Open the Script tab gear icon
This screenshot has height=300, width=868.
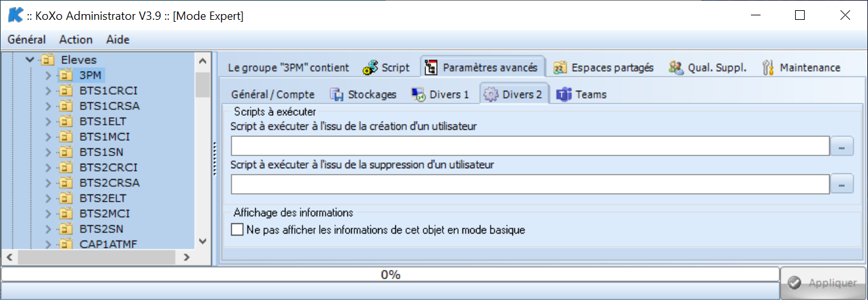coord(370,67)
